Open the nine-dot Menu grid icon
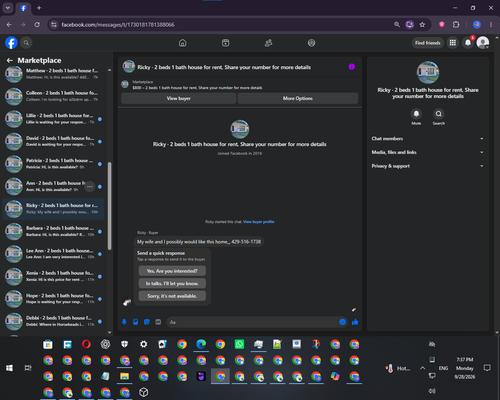Image resolution: width=500 pixels, height=400 pixels. [x=453, y=43]
